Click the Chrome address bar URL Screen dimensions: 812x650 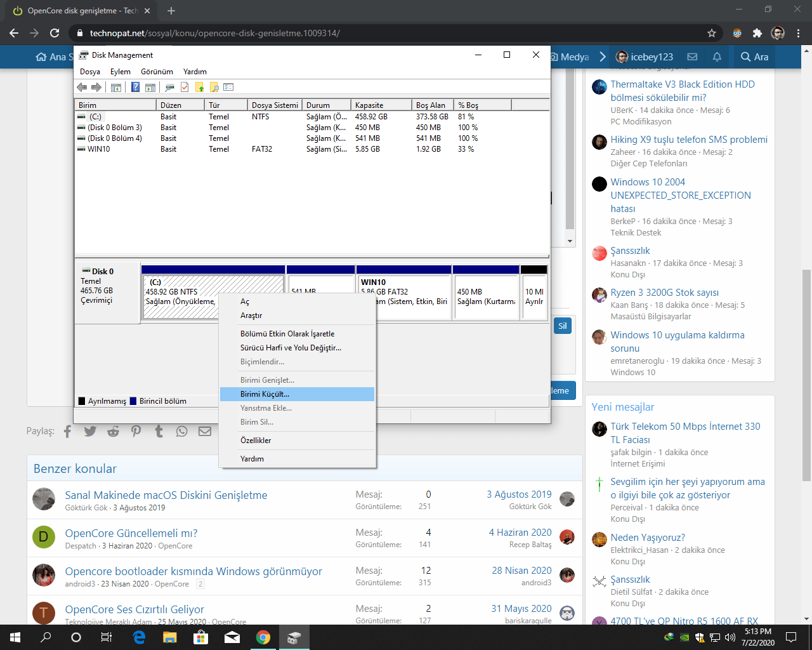(215, 33)
